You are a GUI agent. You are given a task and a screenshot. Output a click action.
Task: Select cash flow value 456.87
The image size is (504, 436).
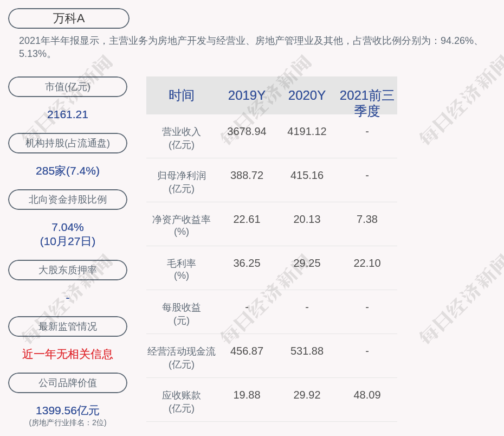pos(247,351)
